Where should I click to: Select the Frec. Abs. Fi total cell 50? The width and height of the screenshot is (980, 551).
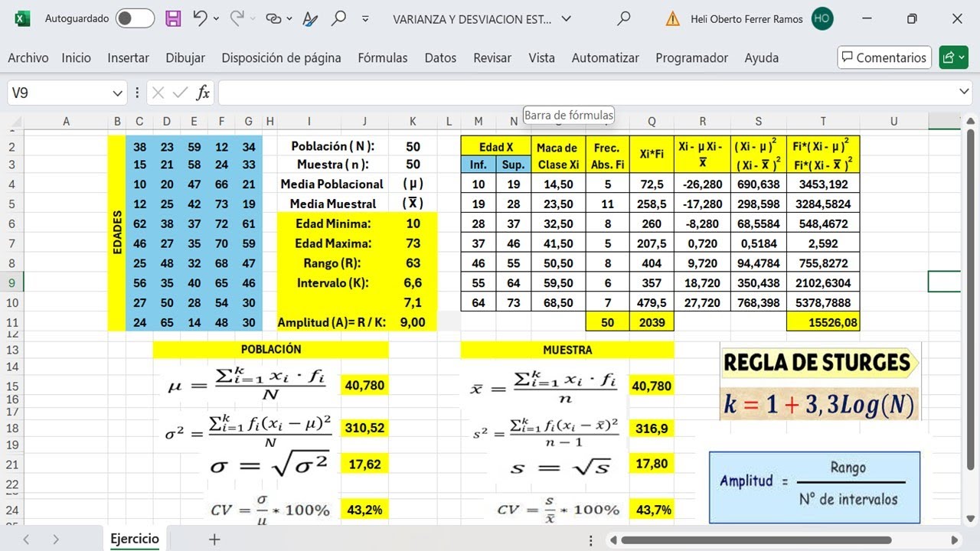pos(608,322)
